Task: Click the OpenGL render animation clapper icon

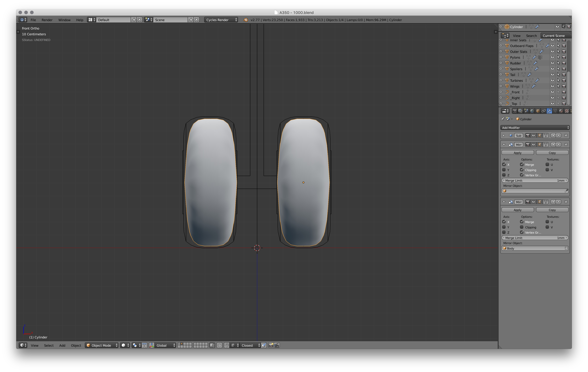Action: click(x=277, y=345)
